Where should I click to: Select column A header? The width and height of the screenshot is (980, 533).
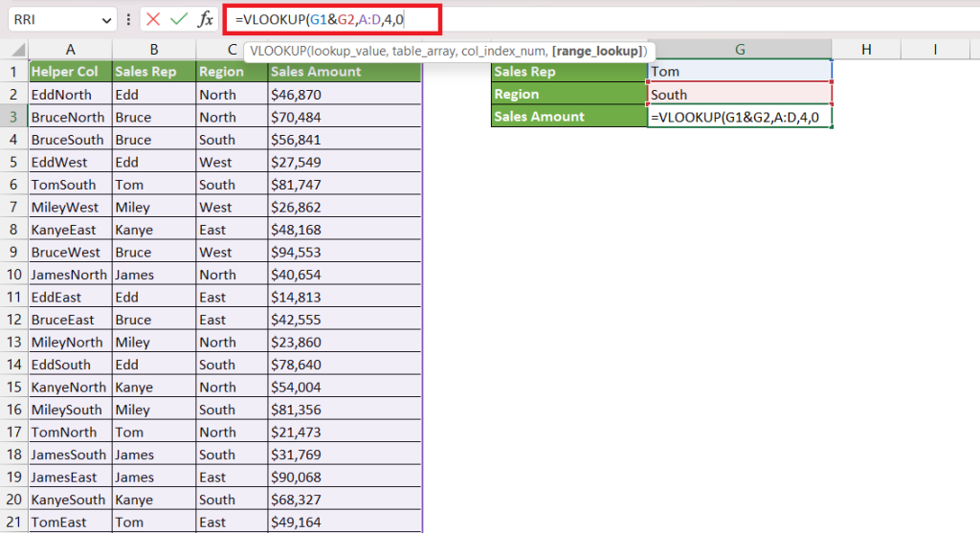coord(70,50)
